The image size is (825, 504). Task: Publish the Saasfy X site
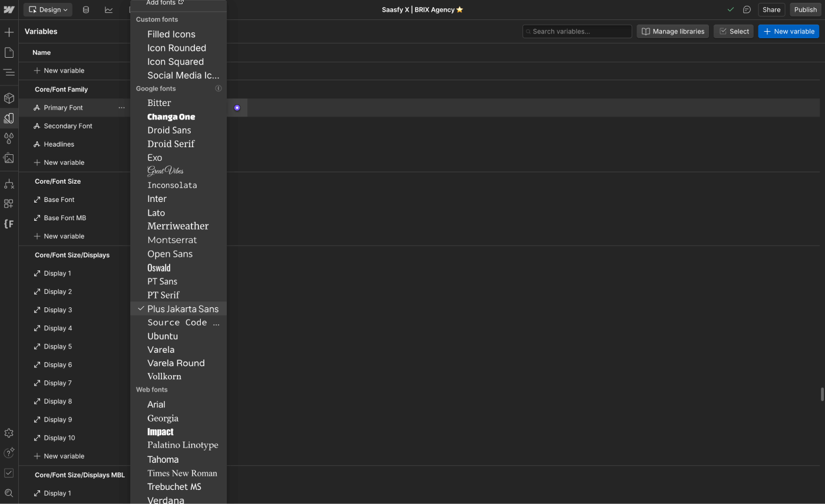805,9
